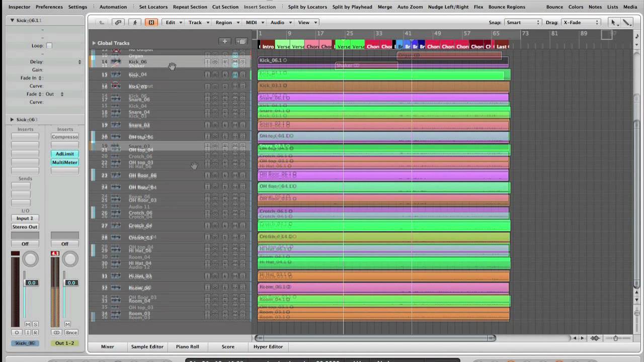The width and height of the screenshot is (644, 362).
Task: Click the O button on Kick_06 channel strip
Action: point(17,332)
